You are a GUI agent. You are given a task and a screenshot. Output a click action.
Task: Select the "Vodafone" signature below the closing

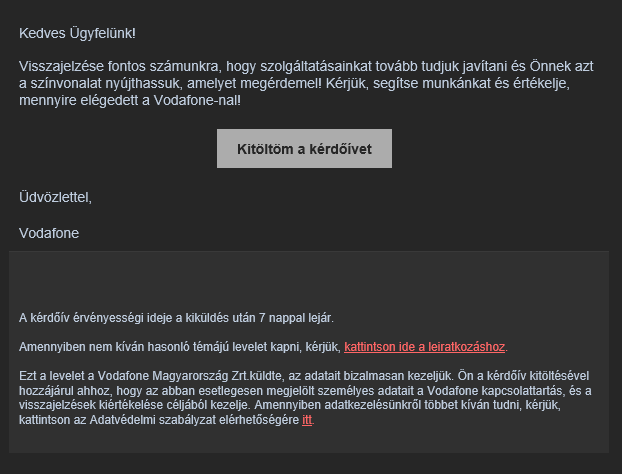49,233
